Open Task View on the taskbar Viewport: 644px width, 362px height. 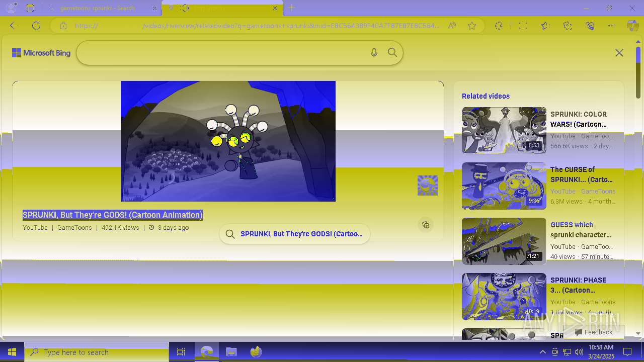coord(181,352)
